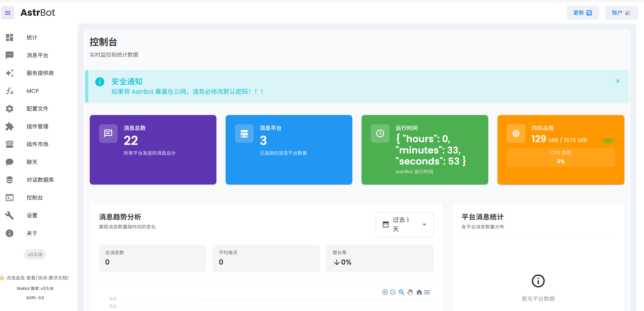Image resolution: width=644 pixels, height=311 pixels.
Task: Open the chart export menu icon
Action: pyautogui.click(x=427, y=292)
